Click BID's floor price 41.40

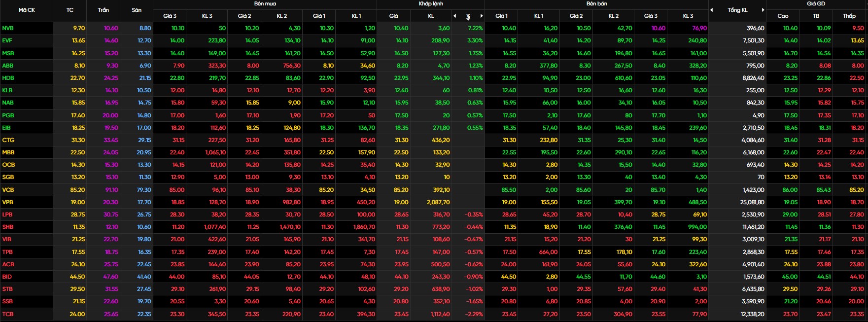click(x=144, y=277)
